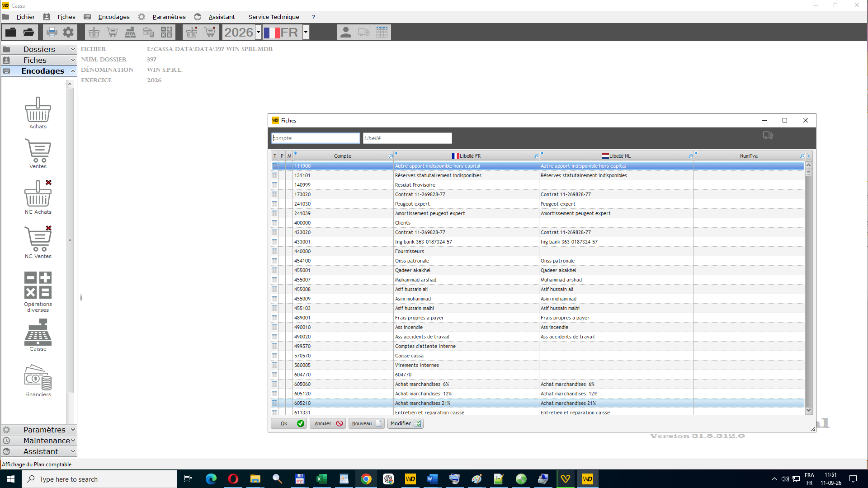This screenshot has height=488, width=868.
Task: Click the open-folder toolbar icon
Action: click(29, 32)
